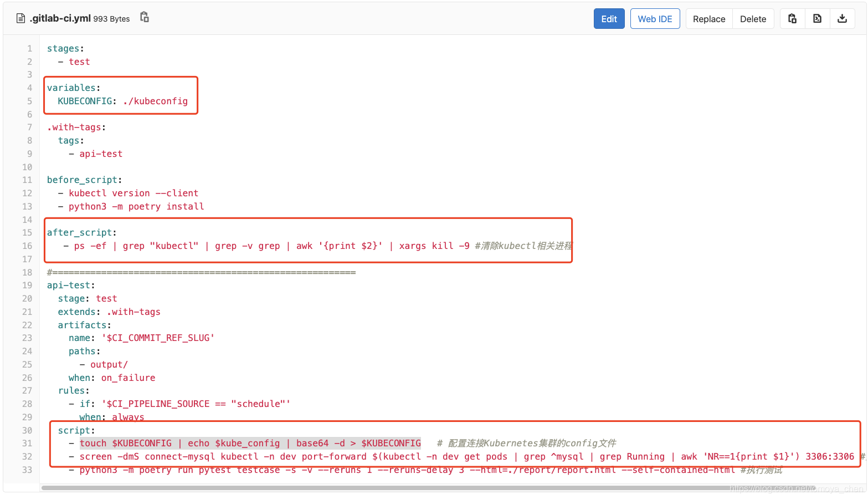Copy file path icon next to filename
Viewport: 868px width, 499px height.
[145, 17]
